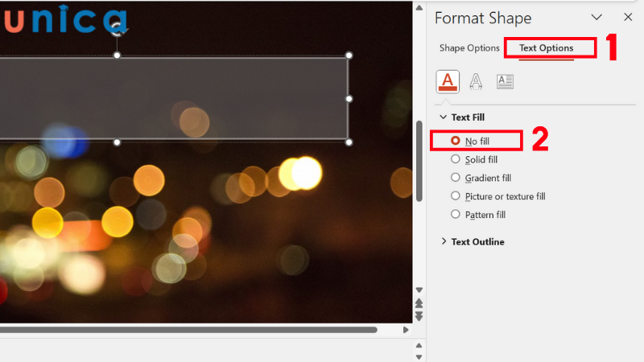The width and height of the screenshot is (644, 362).
Task: Open the Textbox layout icon tab
Action: coord(505,81)
